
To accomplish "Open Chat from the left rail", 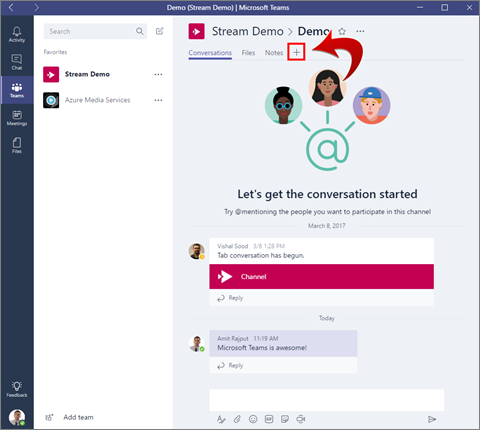I will (x=17, y=62).
